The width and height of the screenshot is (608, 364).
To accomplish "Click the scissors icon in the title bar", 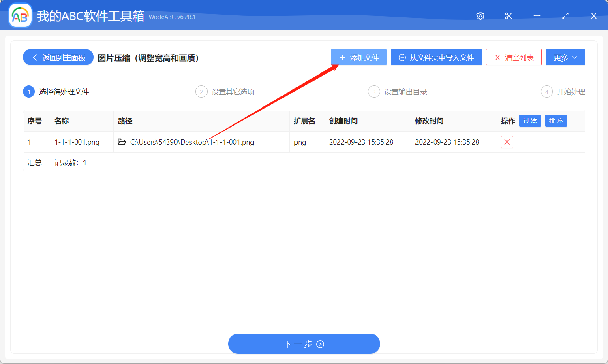I will point(508,16).
